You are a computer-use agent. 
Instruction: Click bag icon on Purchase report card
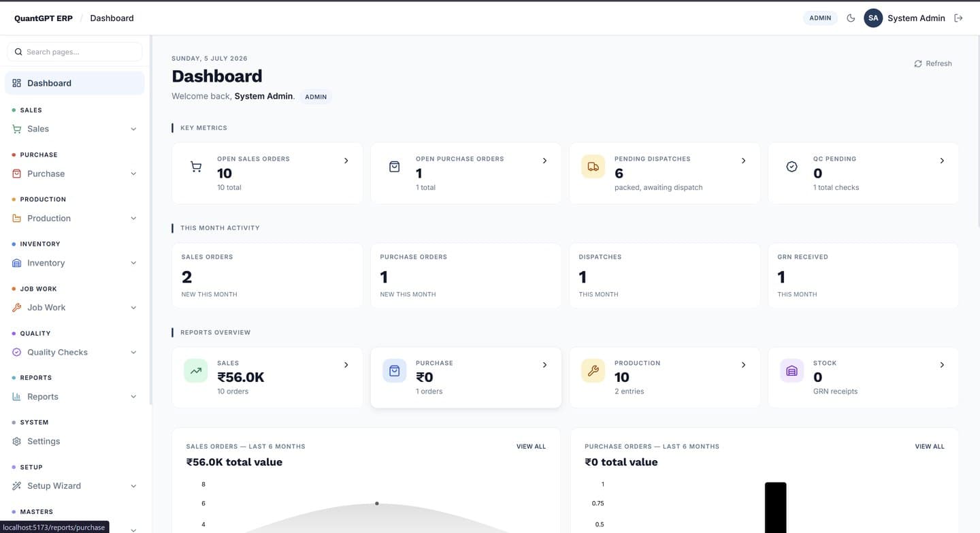pos(395,371)
